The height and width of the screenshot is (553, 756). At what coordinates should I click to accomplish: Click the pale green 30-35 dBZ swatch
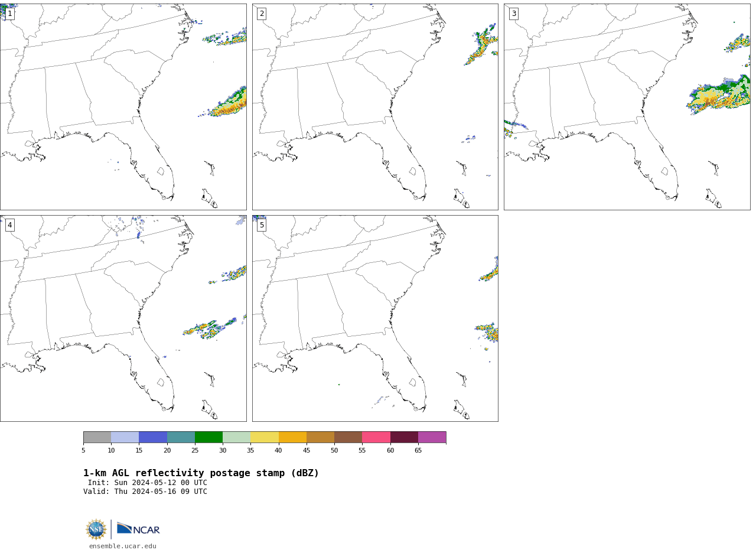(x=236, y=437)
